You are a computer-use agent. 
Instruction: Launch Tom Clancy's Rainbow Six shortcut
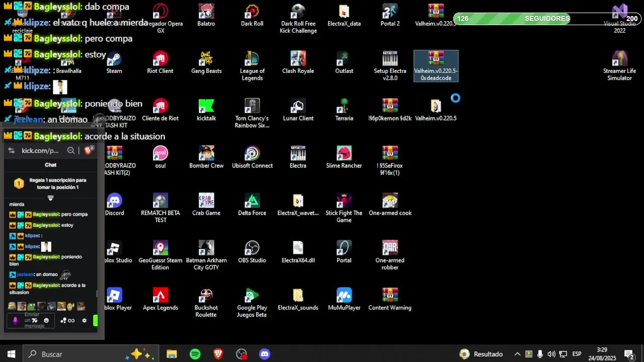pyautogui.click(x=252, y=114)
